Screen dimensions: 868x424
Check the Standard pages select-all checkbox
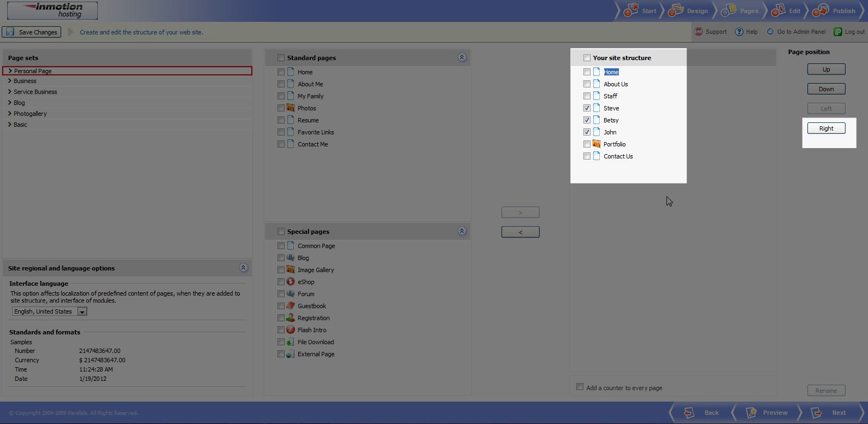[x=281, y=58]
